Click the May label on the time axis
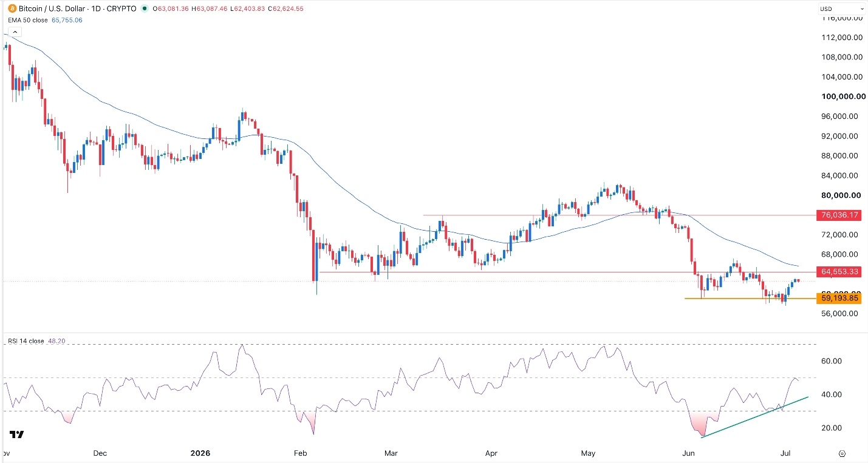Screen dimensions: 868x463 [x=589, y=453]
